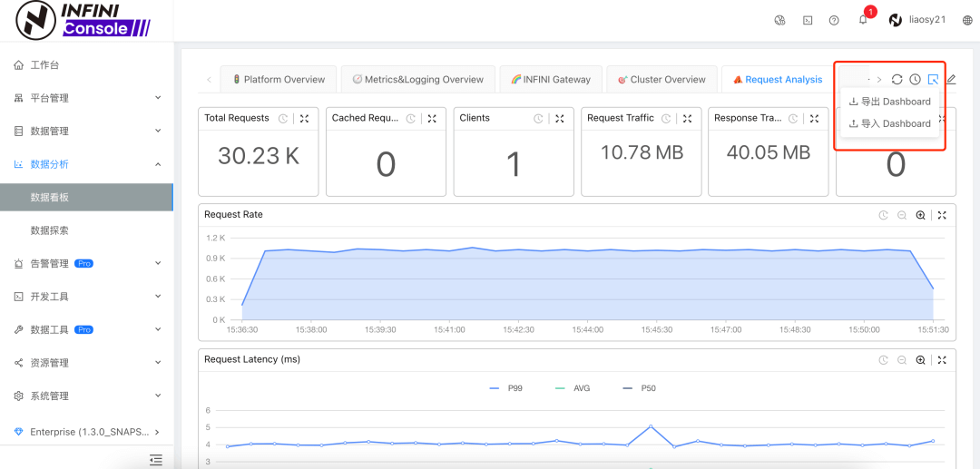Zoom in on the Request Rate chart
The width and height of the screenshot is (980, 469).
(x=920, y=215)
